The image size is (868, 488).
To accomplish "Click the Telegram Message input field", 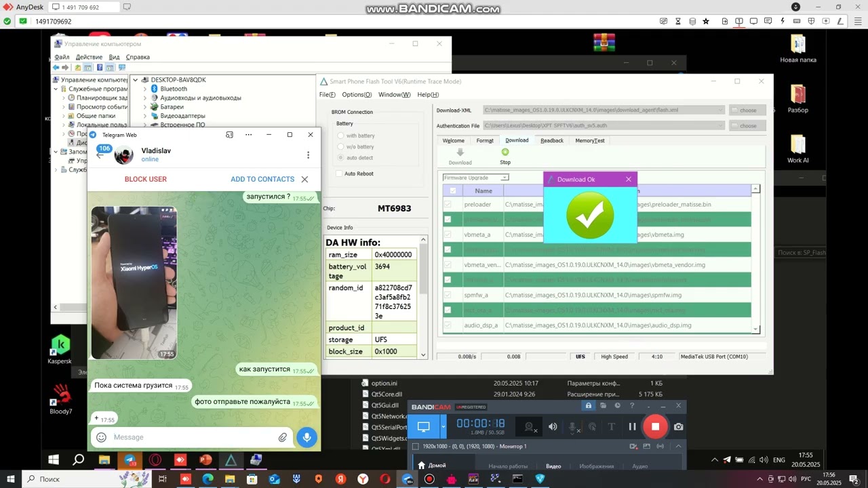I will (193, 437).
